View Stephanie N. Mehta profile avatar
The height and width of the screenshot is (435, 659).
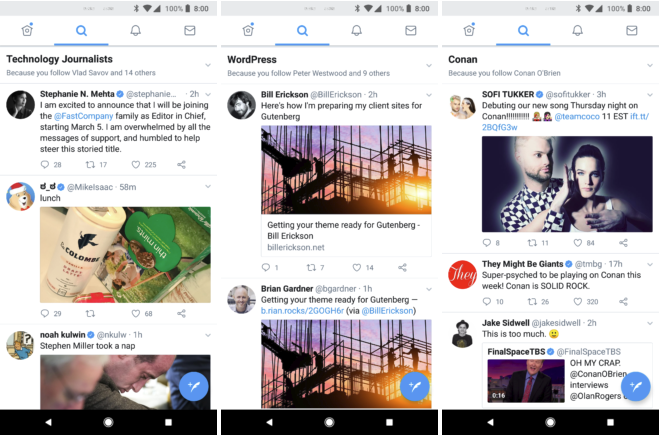pos(21,104)
